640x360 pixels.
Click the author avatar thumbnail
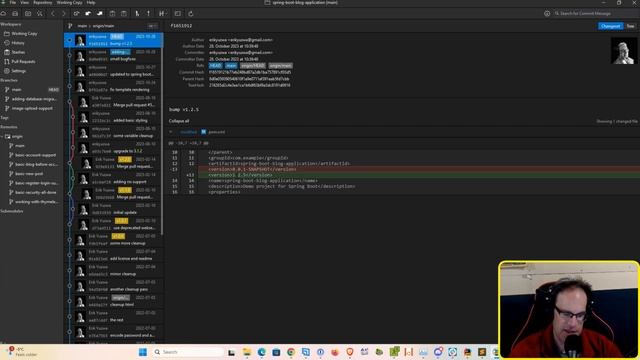[x=623, y=50]
